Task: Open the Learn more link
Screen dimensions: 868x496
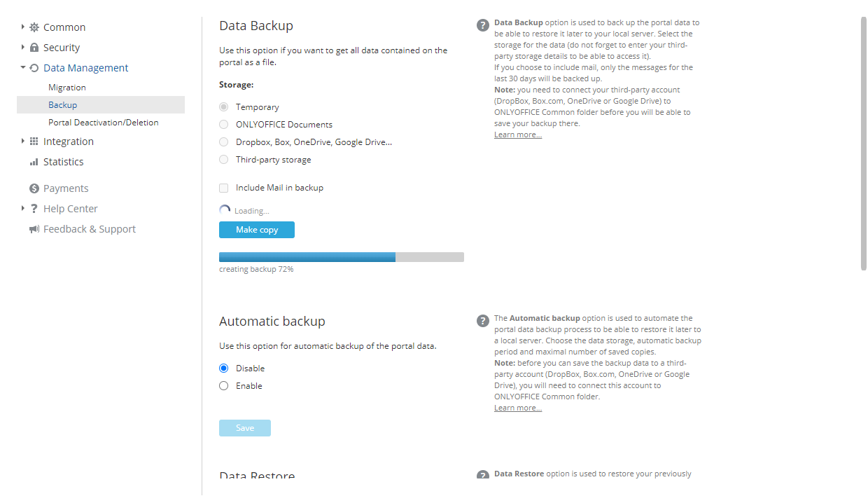Action: tap(517, 134)
